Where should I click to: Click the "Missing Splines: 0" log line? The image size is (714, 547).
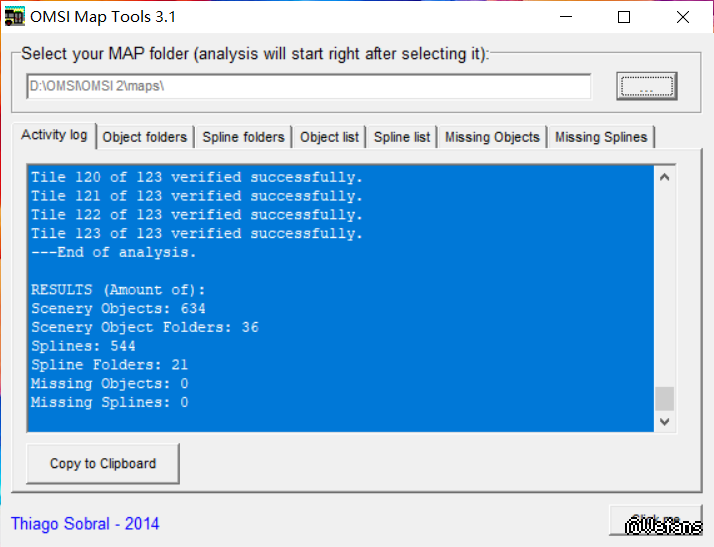click(110, 402)
